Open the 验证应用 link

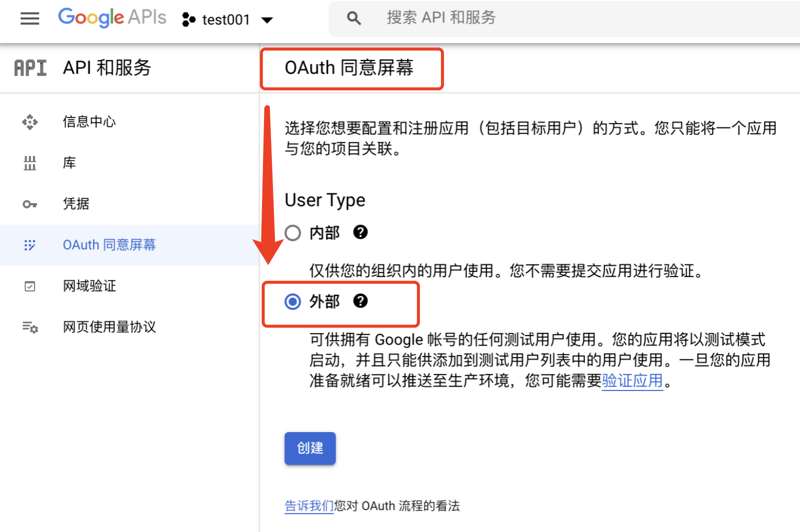(x=632, y=381)
